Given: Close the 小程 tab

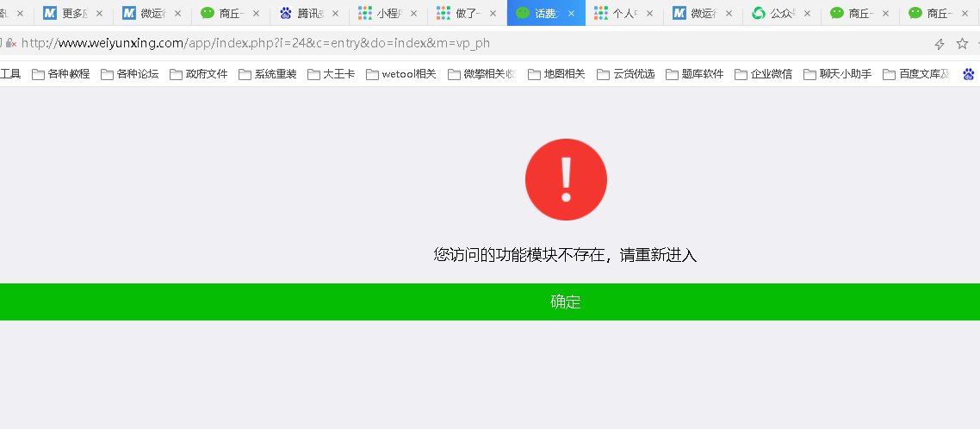Looking at the screenshot, I should pyautogui.click(x=413, y=13).
